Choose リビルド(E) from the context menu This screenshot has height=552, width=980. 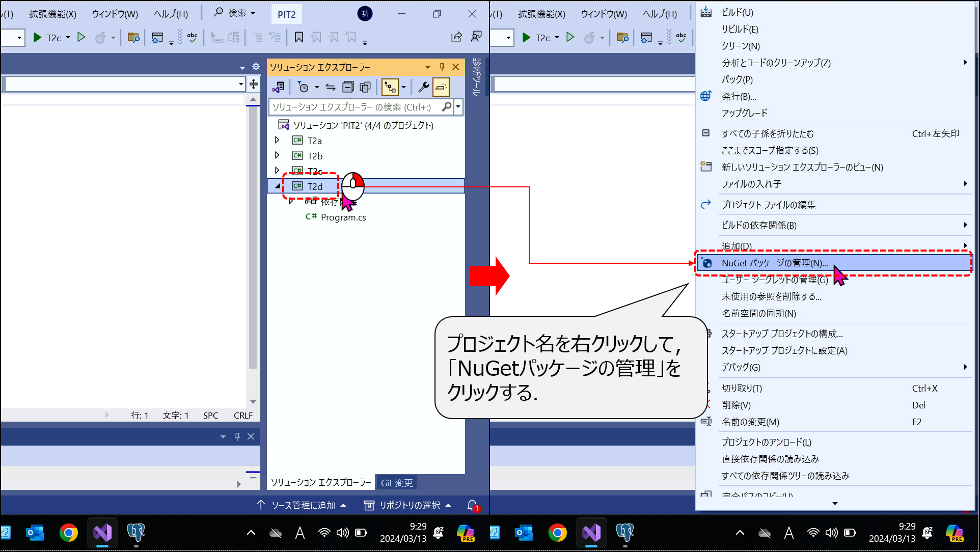pyautogui.click(x=740, y=30)
